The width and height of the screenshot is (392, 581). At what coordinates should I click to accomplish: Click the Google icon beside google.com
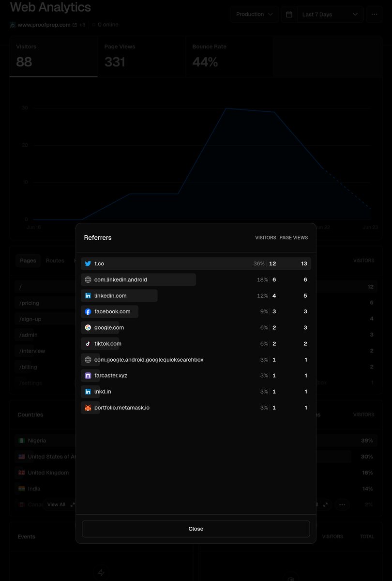88,327
